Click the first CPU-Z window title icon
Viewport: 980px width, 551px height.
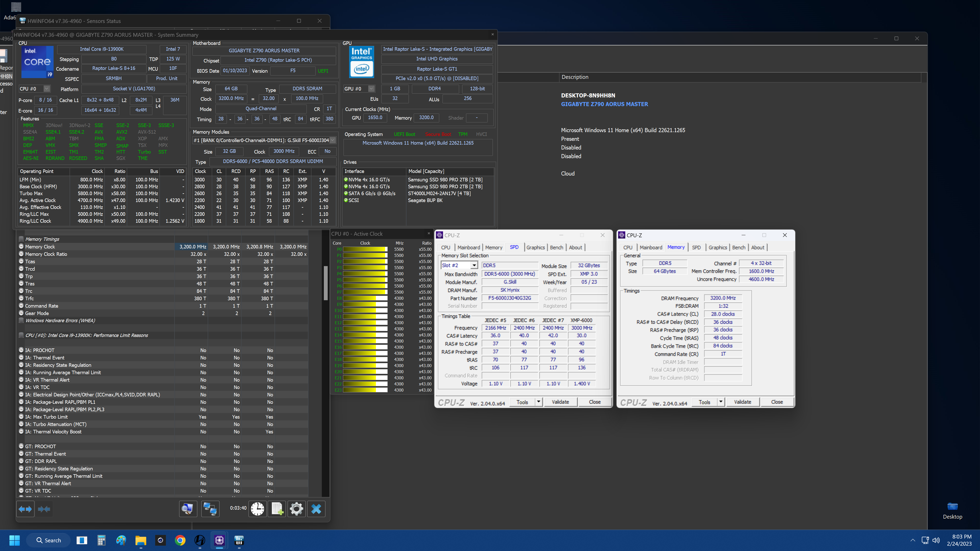439,235
